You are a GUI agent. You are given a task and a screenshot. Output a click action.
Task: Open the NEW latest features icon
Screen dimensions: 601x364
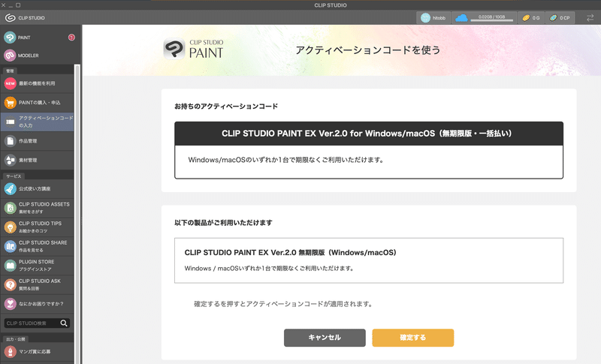pos(10,83)
